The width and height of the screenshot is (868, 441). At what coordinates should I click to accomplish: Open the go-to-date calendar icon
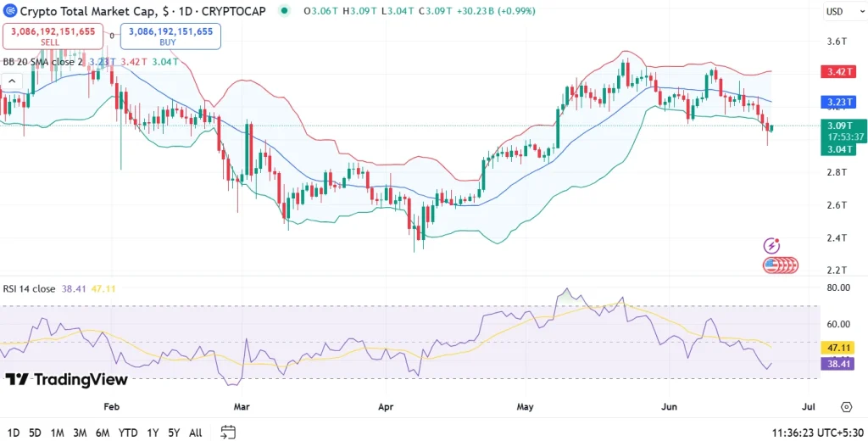[227, 432]
